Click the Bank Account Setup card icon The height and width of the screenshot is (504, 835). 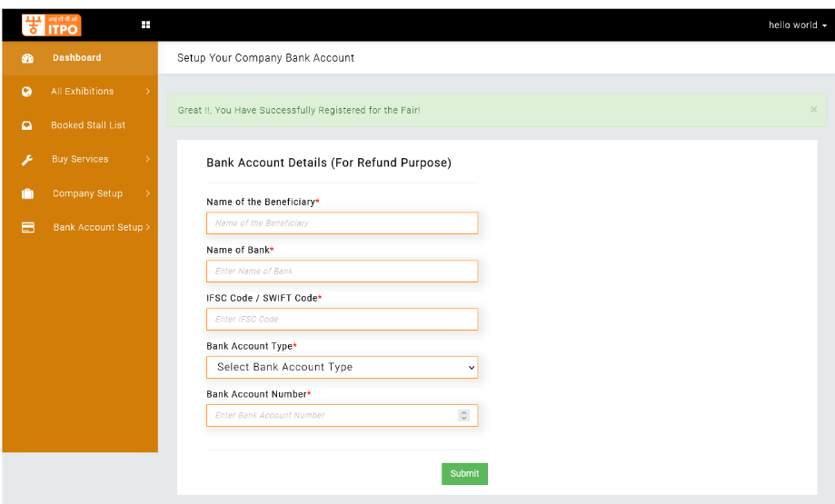click(x=27, y=227)
